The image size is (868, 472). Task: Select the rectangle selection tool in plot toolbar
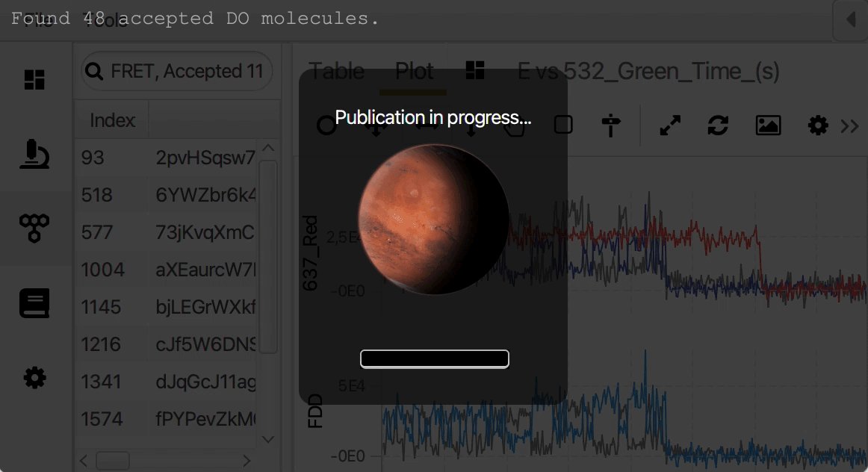[563, 125]
